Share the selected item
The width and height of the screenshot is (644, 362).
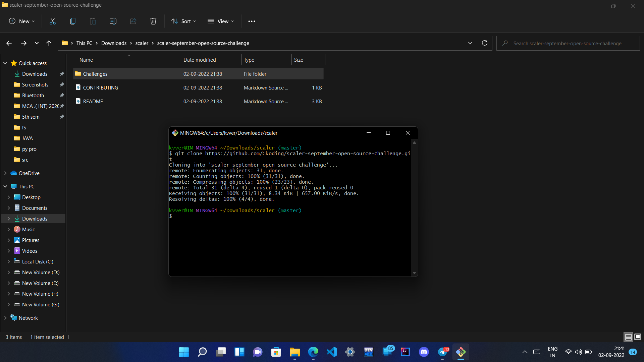coord(133,21)
